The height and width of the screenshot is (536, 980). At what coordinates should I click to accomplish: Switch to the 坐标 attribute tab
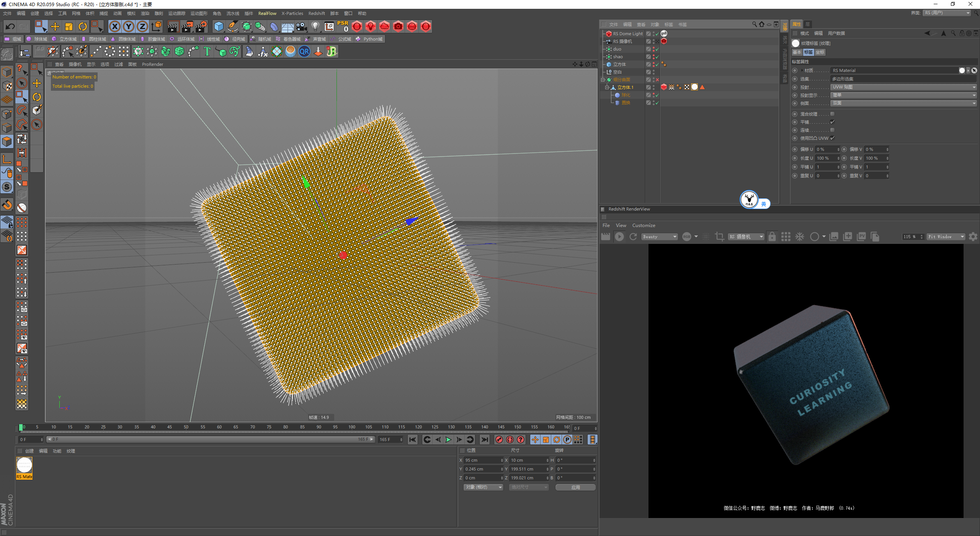click(x=820, y=52)
